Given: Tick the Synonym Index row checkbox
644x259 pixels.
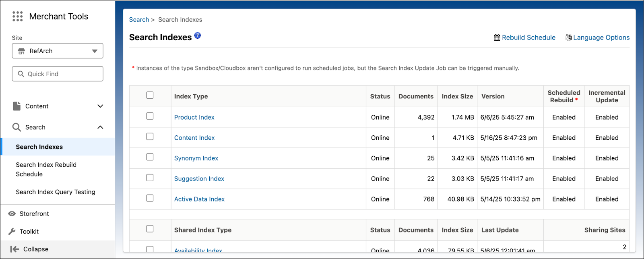Looking at the screenshot, I should coord(150,157).
